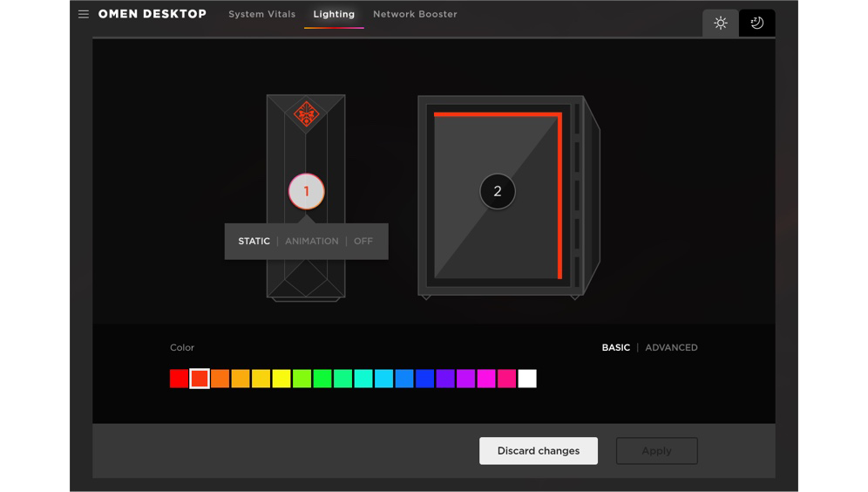868x492 pixels.
Task: Pick the golden yellow swatch
Action: click(x=261, y=379)
